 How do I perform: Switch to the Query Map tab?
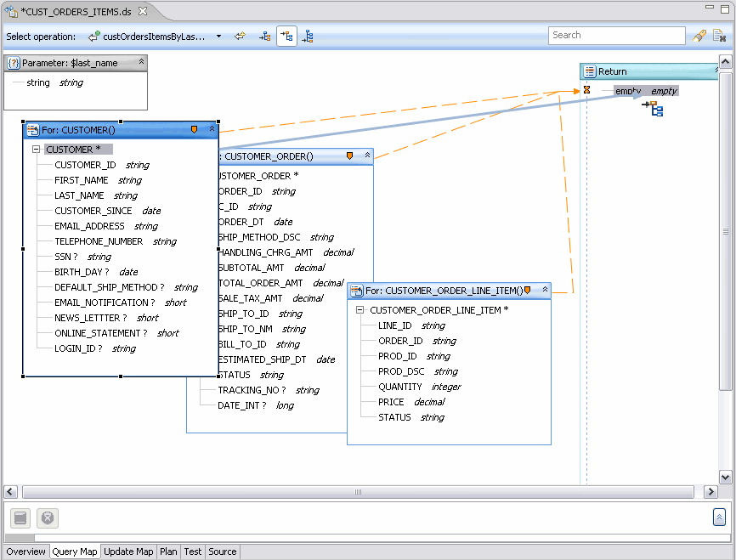[x=75, y=552]
